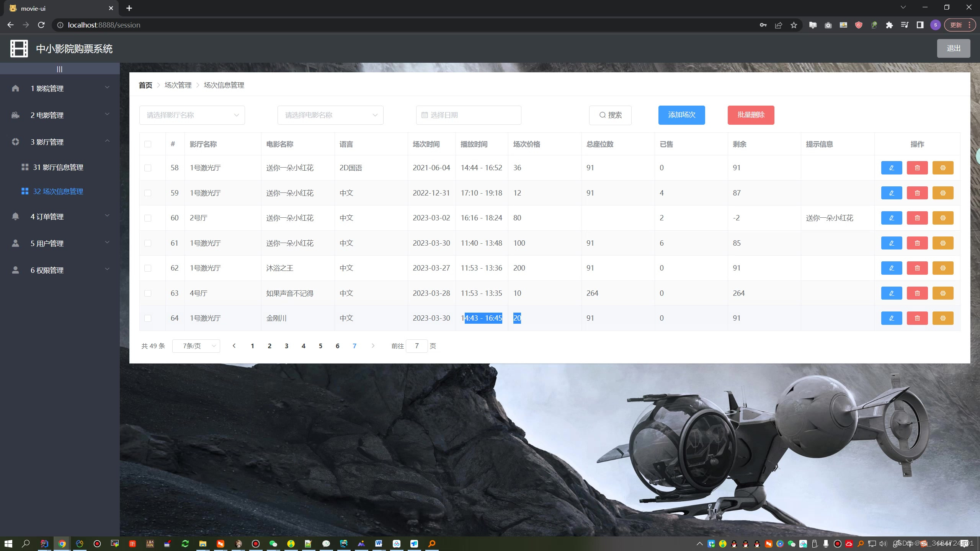
Task: Click the 添加场次 button
Action: tap(681, 115)
